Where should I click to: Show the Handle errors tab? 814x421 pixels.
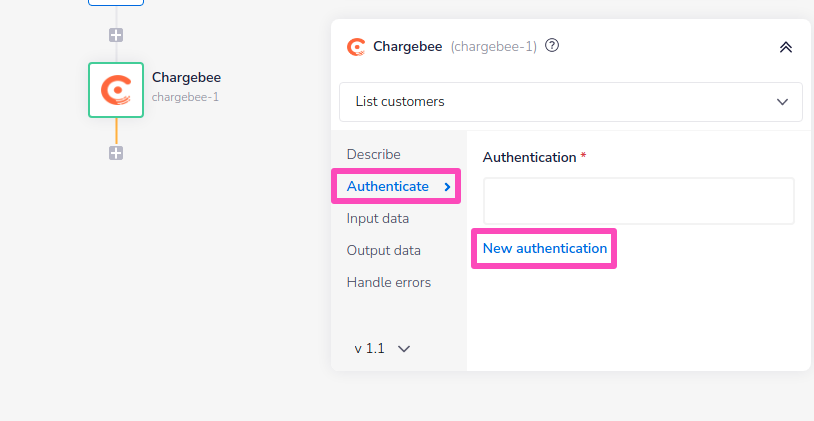[x=389, y=282]
